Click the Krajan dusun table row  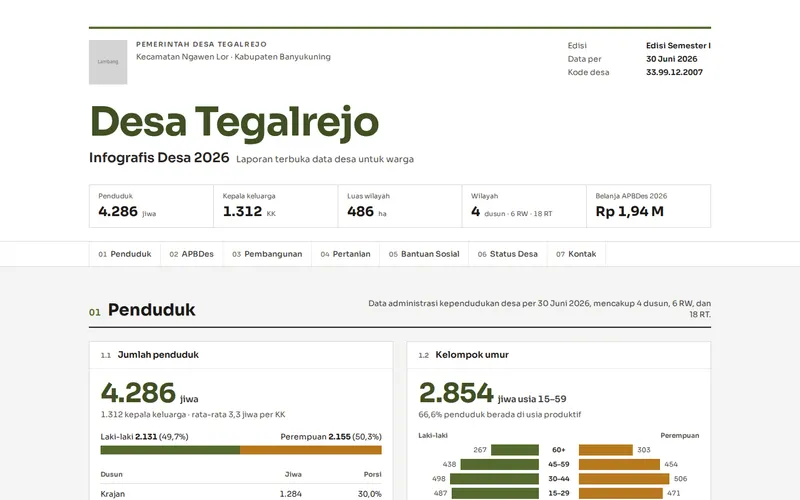(241, 493)
